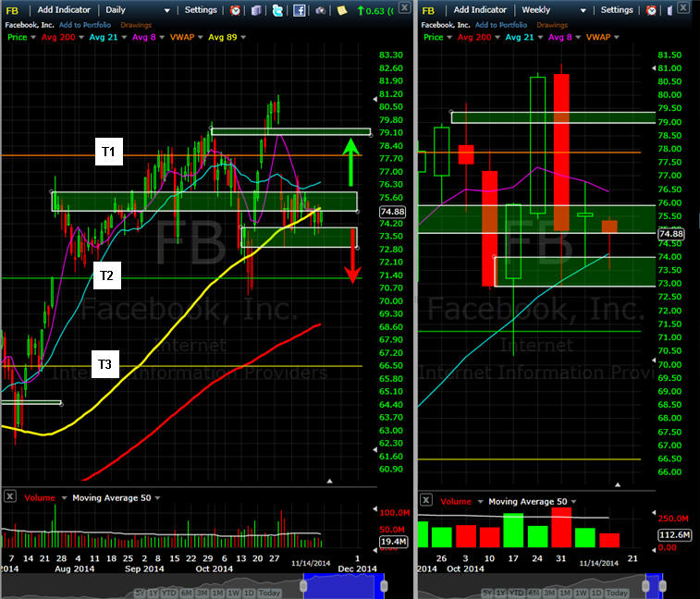Add to Portfolio link on Daily chart

click(x=85, y=25)
